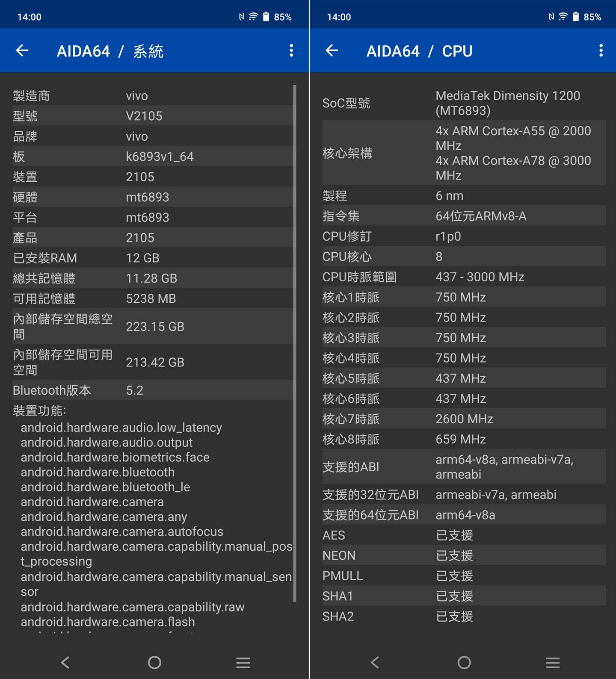
Task: Select the CPU修訂 r1p0 row
Action: point(464,236)
